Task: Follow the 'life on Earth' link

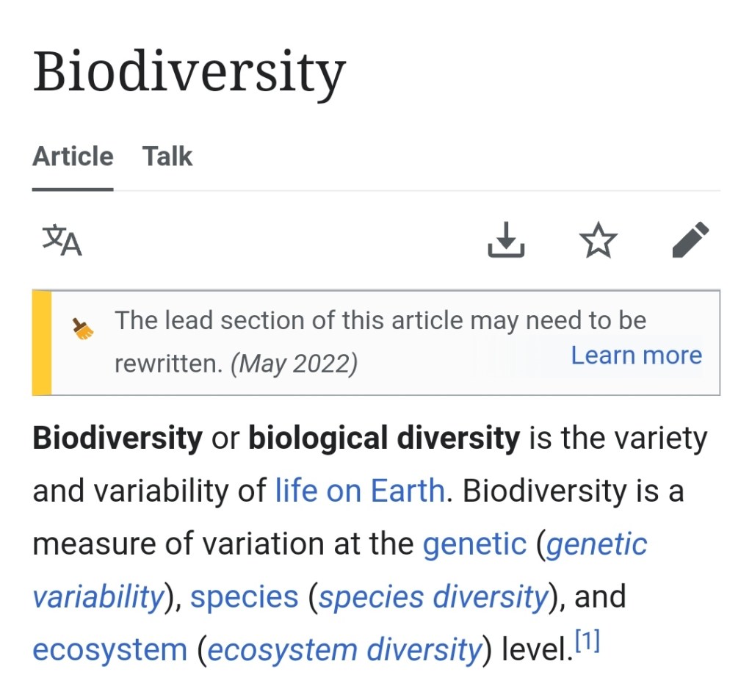Action: pyautogui.click(x=360, y=490)
